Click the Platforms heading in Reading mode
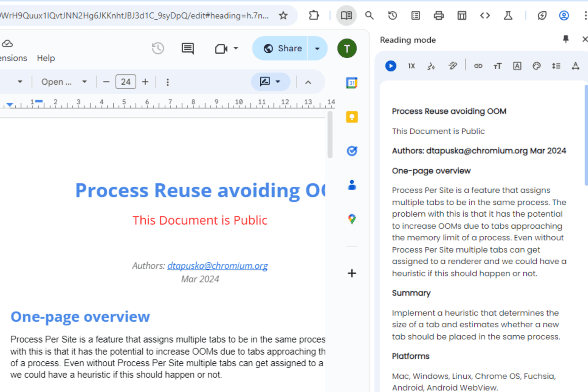This screenshot has width=588, height=392. 410,356
